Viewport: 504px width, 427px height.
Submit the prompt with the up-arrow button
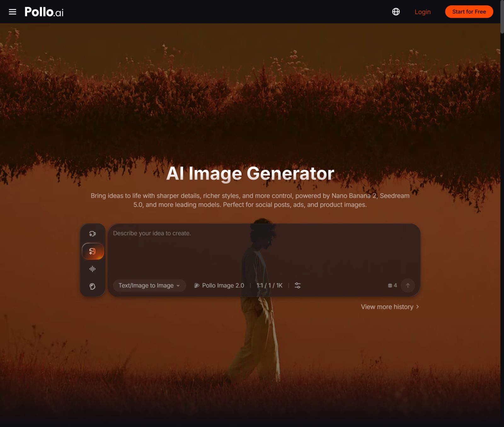408,285
